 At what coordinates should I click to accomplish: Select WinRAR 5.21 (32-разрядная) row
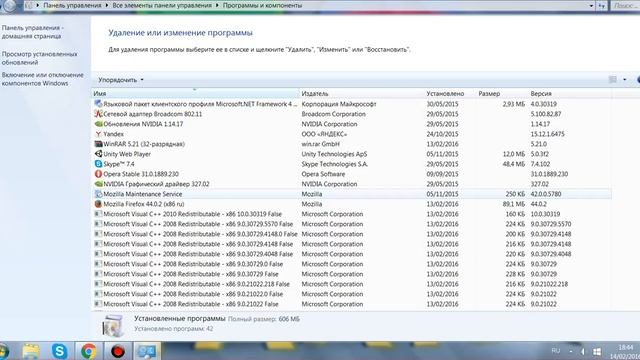coord(144,144)
